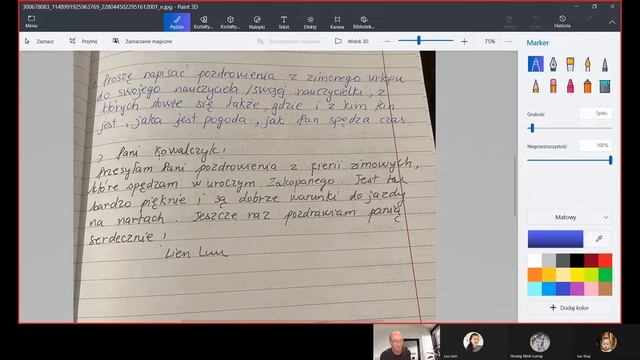Select the Hoang Minh Luong participant avatar

[x=540, y=342]
